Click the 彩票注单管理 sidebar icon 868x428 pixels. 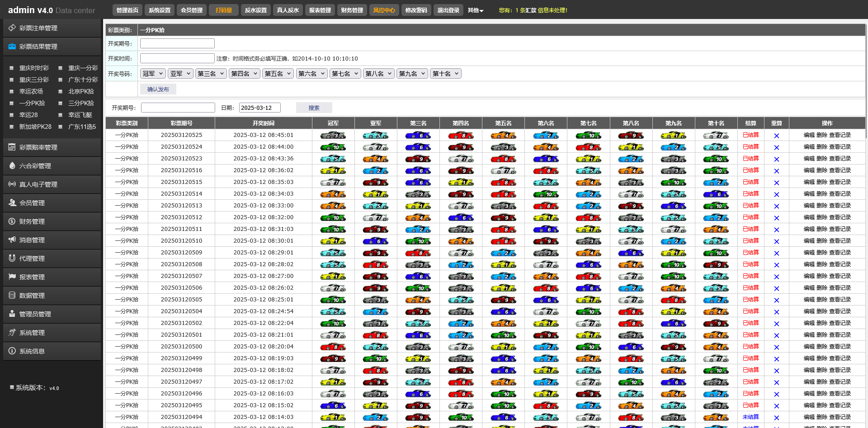coord(12,28)
